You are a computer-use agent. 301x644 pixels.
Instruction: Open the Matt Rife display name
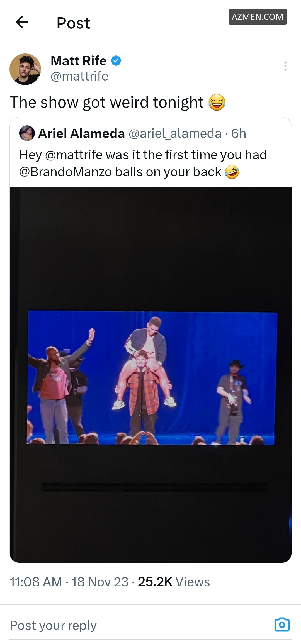coord(79,61)
